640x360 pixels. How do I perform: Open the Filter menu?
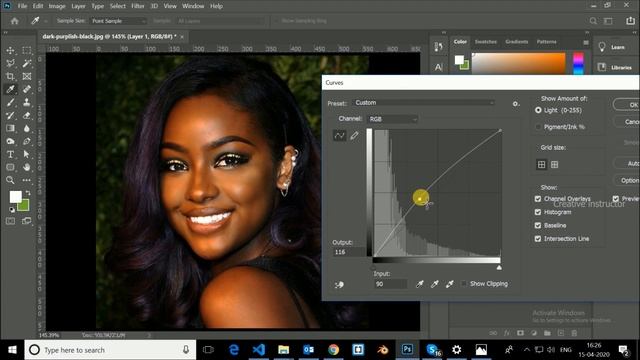(x=138, y=6)
